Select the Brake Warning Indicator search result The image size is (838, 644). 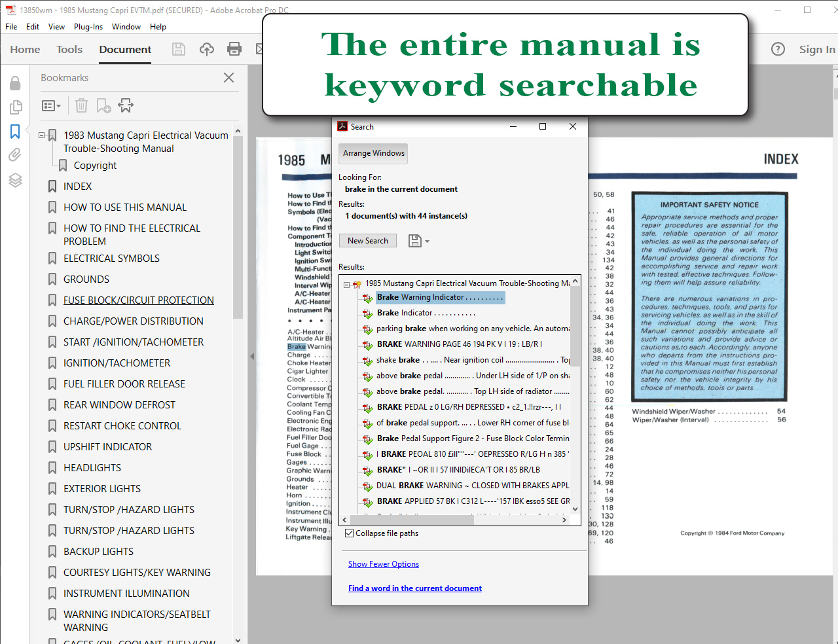pos(440,297)
